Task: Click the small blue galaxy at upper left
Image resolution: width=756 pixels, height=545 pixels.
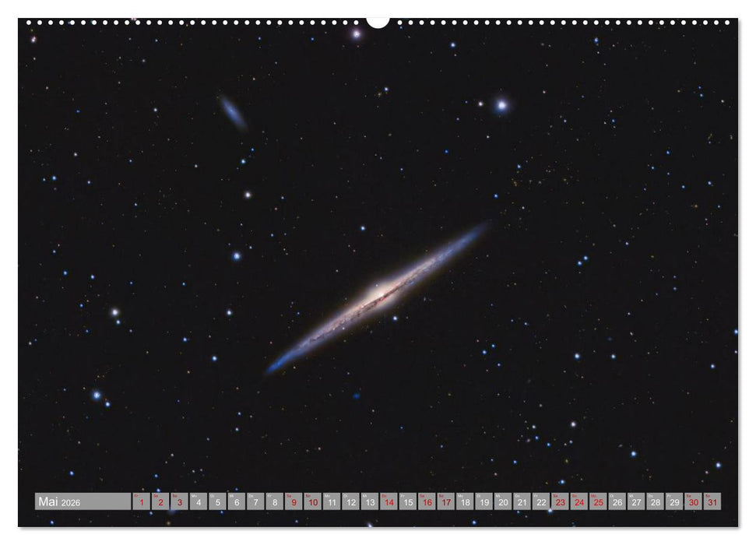Action: point(232,113)
